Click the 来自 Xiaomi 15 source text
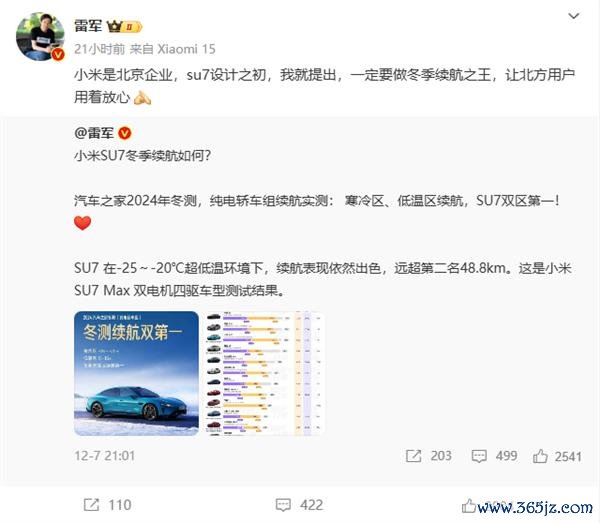 pyautogui.click(x=172, y=49)
